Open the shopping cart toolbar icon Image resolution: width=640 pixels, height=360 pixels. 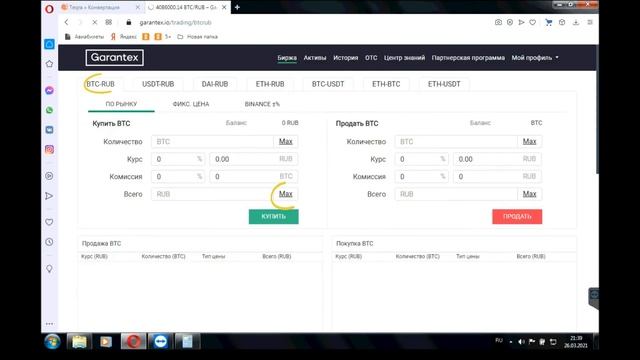[x=549, y=22]
